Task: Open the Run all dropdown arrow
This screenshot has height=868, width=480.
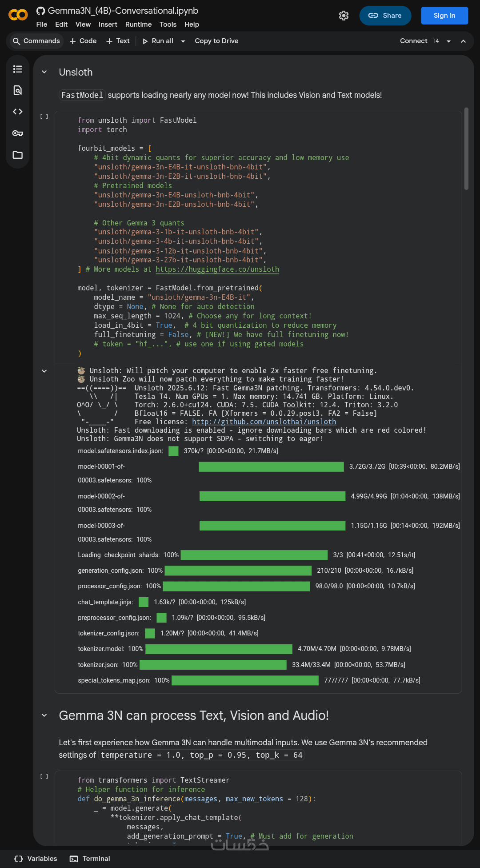Action: [x=183, y=41]
